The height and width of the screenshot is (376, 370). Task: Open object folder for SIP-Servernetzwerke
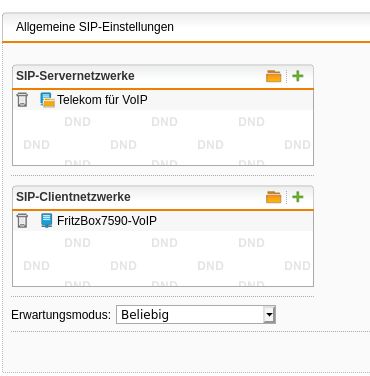point(273,76)
